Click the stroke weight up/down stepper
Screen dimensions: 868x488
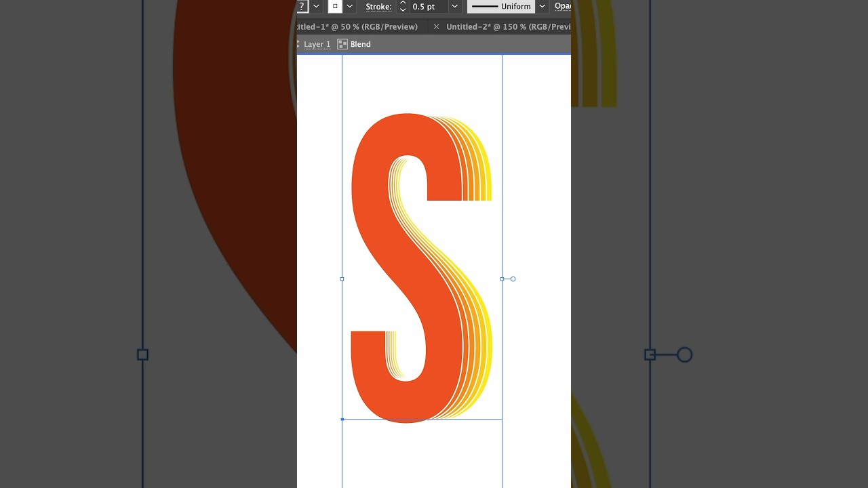(403, 6)
